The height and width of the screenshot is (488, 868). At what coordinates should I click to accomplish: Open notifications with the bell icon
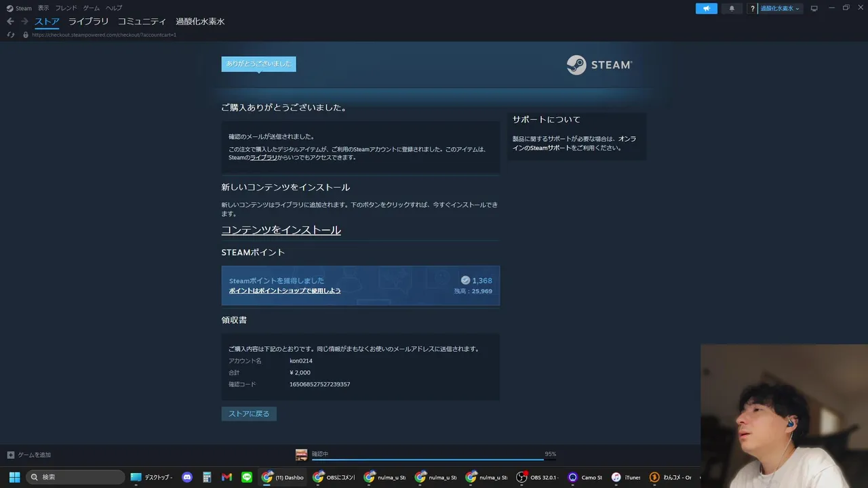pyautogui.click(x=732, y=8)
